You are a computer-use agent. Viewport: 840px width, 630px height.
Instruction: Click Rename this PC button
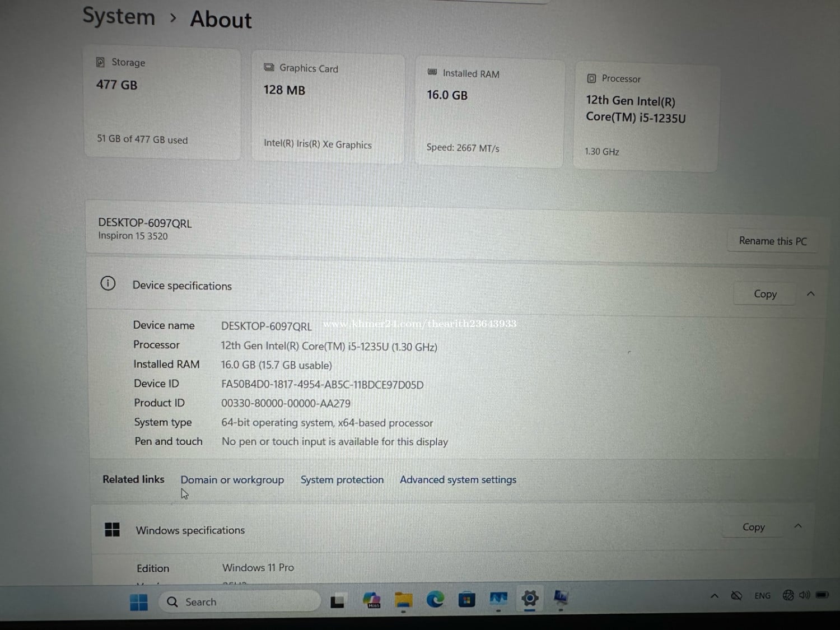[772, 241]
